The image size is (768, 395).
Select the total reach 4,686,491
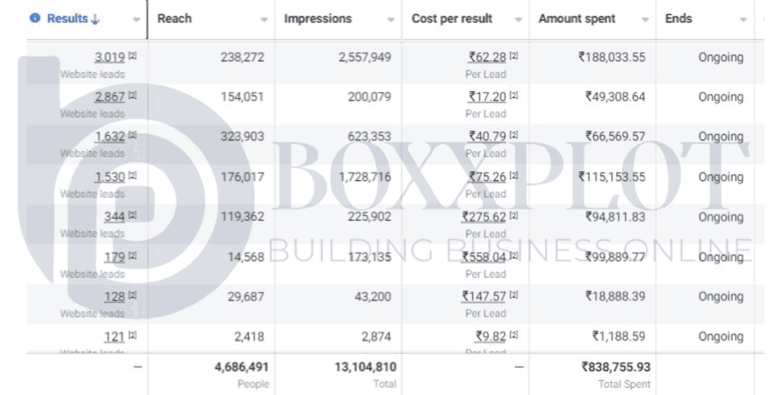click(x=241, y=367)
